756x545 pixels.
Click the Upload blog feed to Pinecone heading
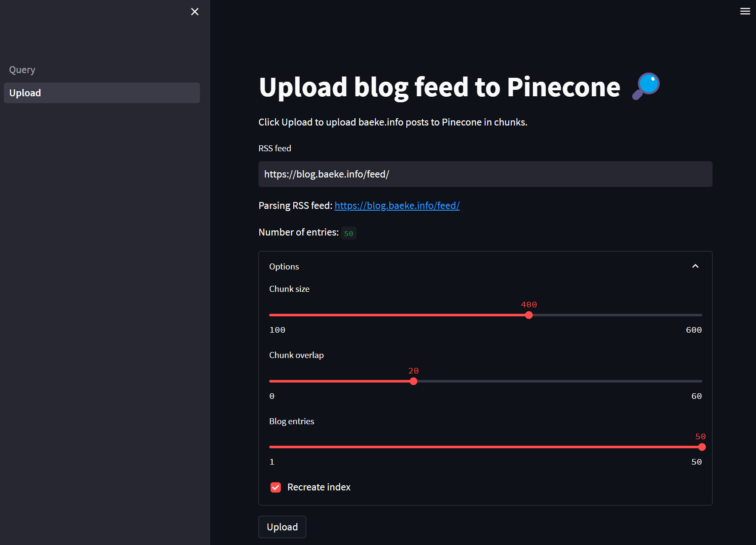point(439,87)
